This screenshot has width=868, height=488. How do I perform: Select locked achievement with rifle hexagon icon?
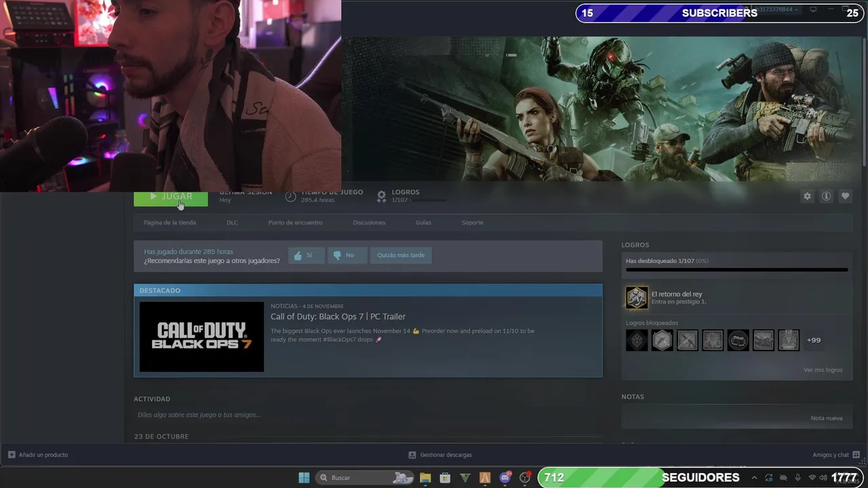click(x=662, y=340)
